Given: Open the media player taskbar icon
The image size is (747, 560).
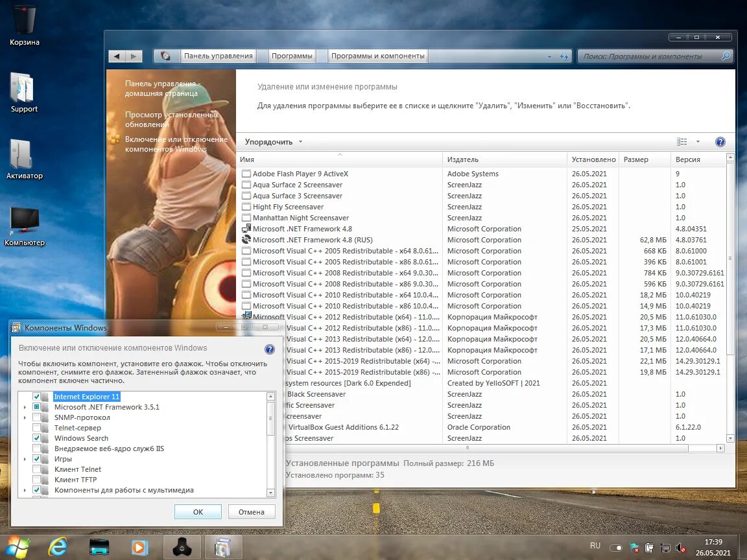Looking at the screenshot, I should (x=139, y=547).
